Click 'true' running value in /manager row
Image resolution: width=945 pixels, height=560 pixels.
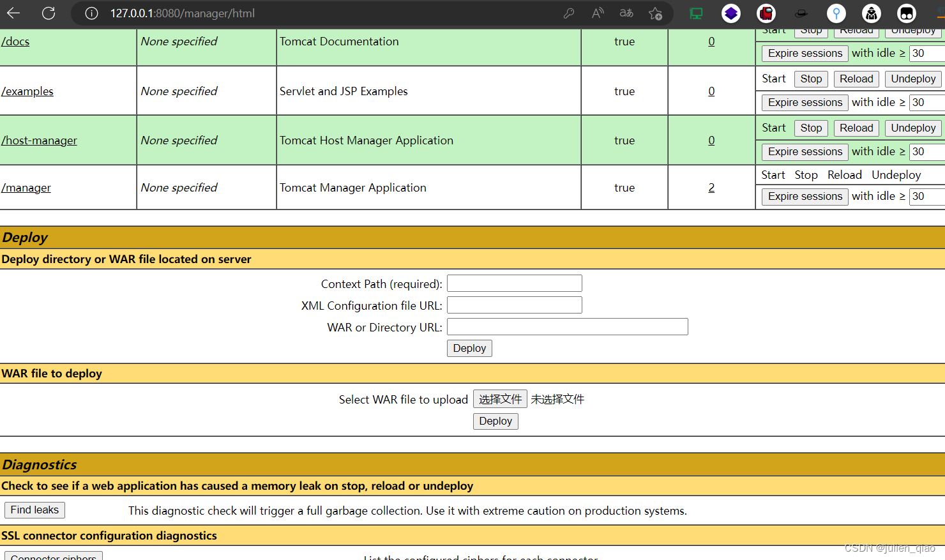coord(624,188)
